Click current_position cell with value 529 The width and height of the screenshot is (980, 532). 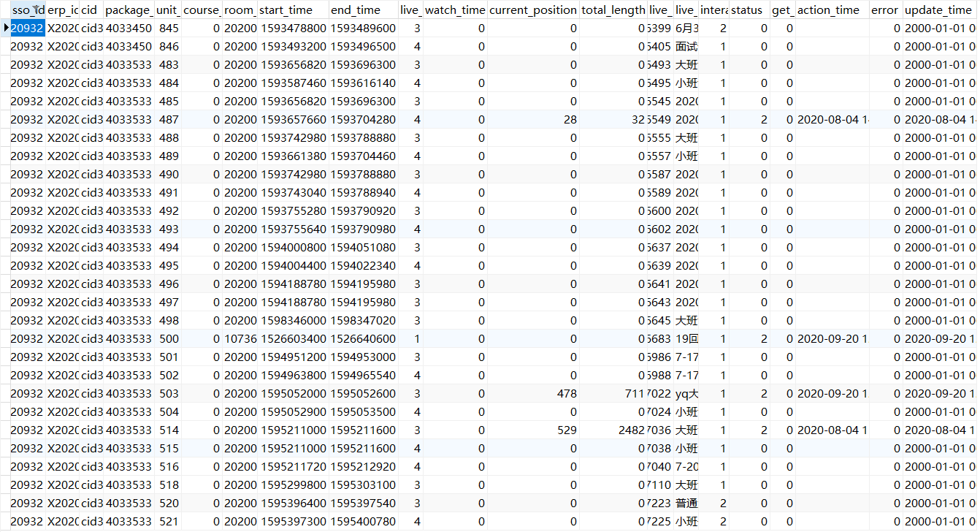pos(533,430)
